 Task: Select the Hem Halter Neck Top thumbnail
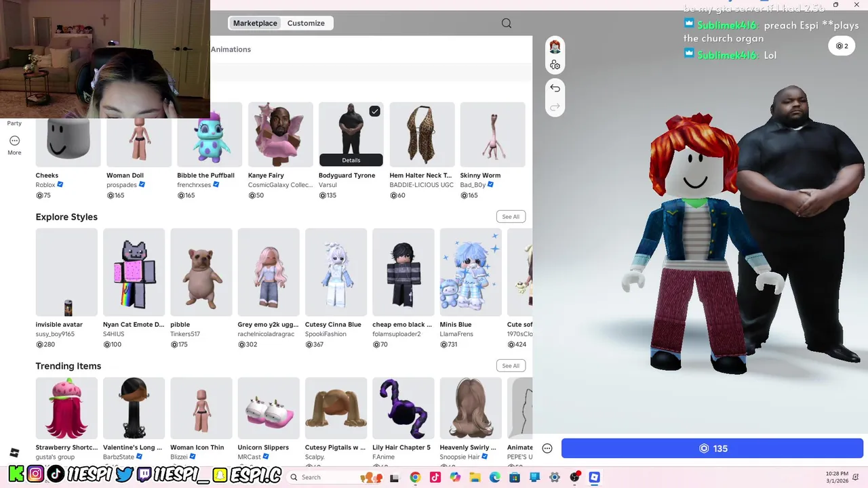coord(422,134)
